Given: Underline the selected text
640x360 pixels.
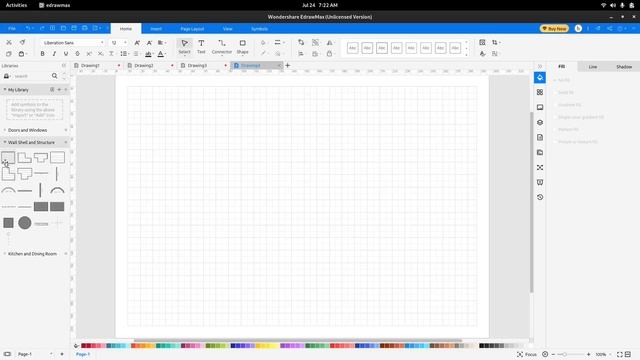Looking at the screenshot, I should (x=66, y=54).
